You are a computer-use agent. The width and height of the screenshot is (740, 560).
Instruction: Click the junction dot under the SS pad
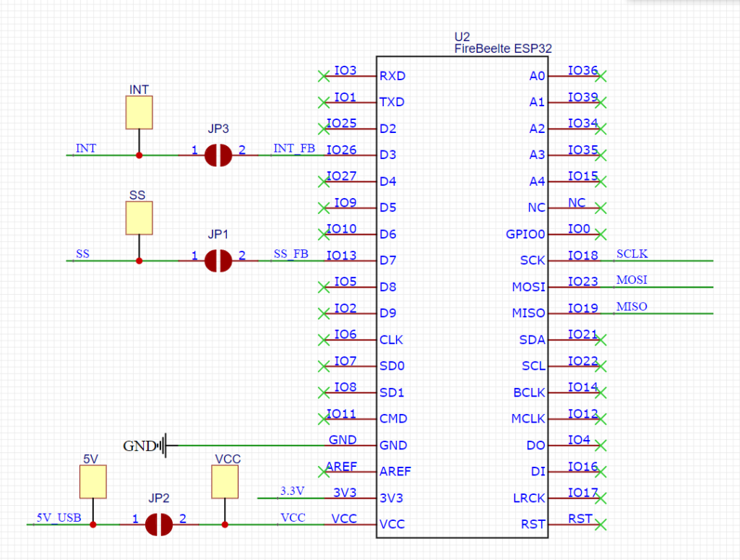pos(139,261)
